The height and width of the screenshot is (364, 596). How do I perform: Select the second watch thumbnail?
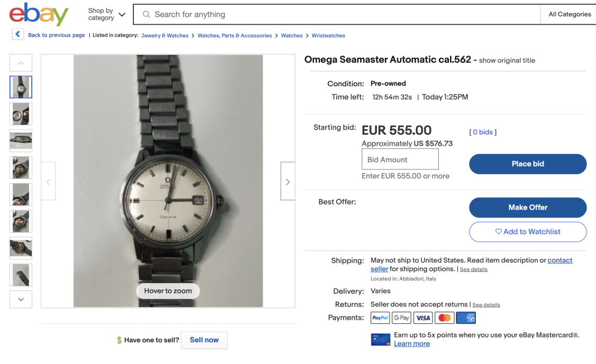(x=21, y=114)
